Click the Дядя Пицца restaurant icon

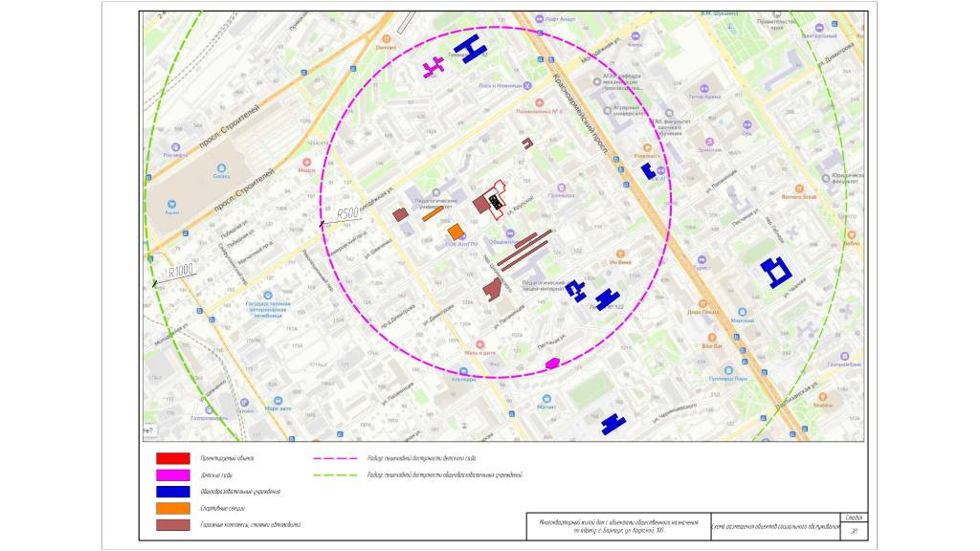pos(702,304)
